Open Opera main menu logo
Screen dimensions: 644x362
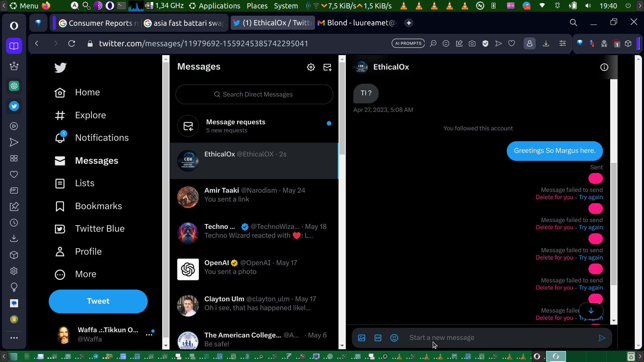14,26
